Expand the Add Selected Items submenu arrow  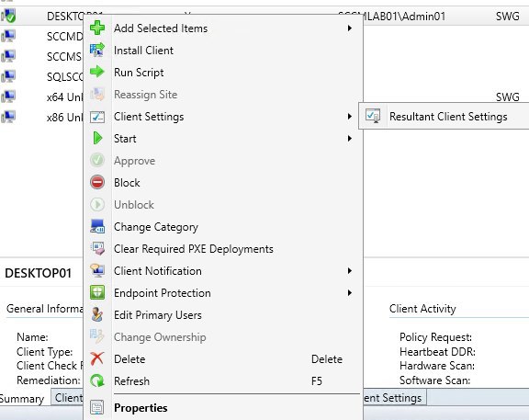(350, 28)
